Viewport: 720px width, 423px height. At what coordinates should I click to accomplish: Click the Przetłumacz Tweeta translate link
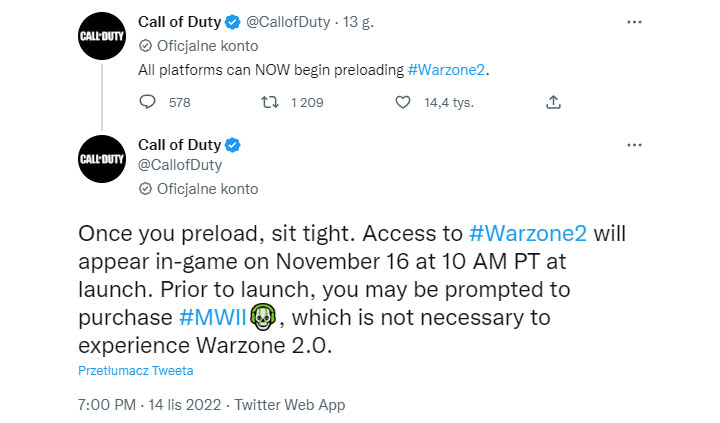point(135,371)
